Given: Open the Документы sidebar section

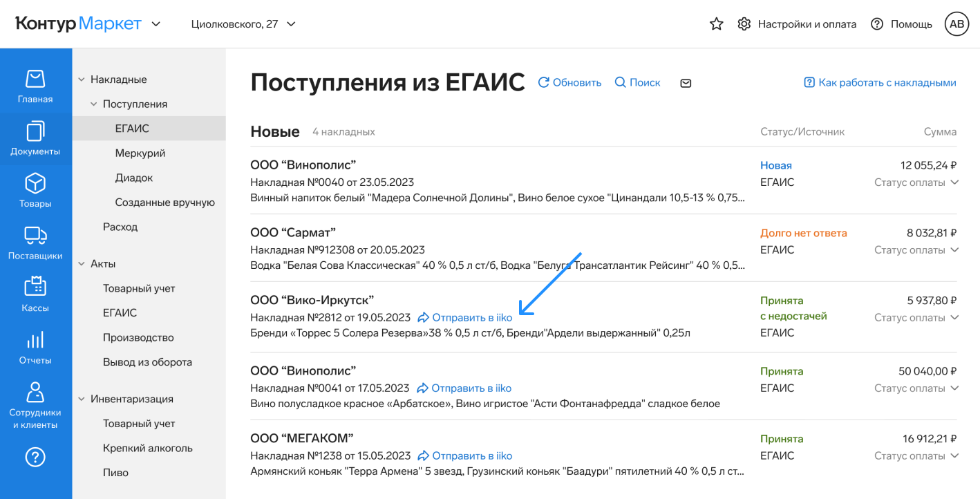Looking at the screenshot, I should [x=35, y=139].
